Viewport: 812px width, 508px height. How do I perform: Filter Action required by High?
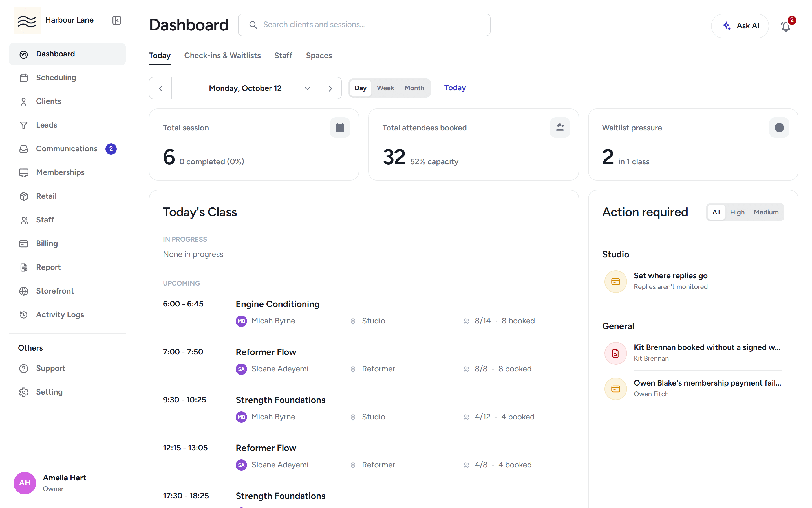[x=737, y=212]
